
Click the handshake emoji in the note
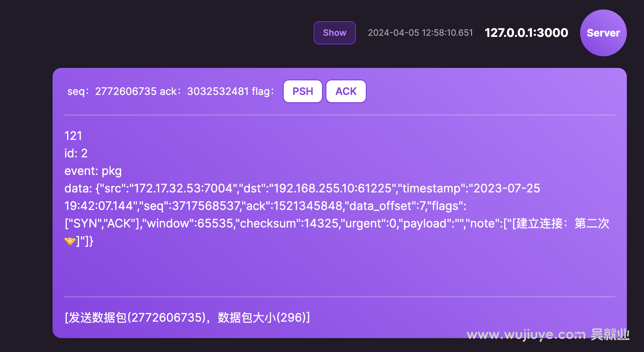click(70, 241)
